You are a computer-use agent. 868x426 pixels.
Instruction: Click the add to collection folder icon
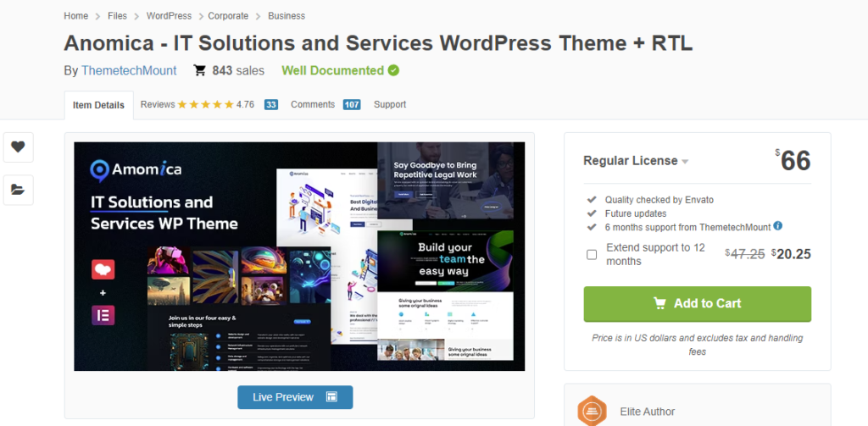(x=17, y=190)
